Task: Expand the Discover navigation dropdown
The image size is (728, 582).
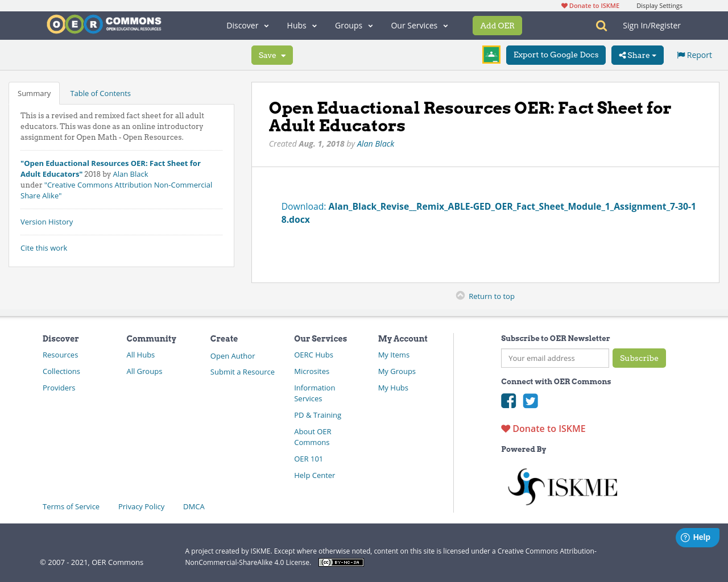Action: (247, 25)
